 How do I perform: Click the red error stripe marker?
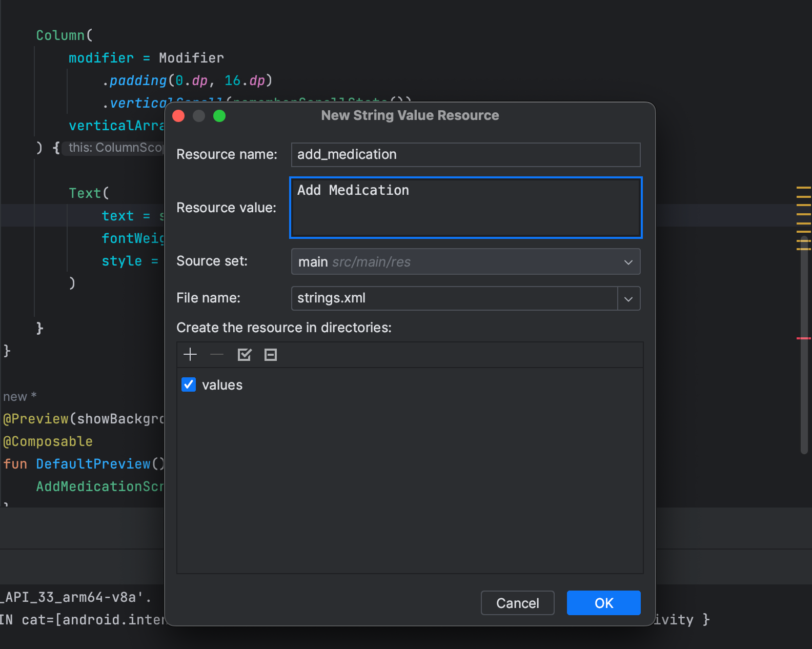(x=804, y=338)
